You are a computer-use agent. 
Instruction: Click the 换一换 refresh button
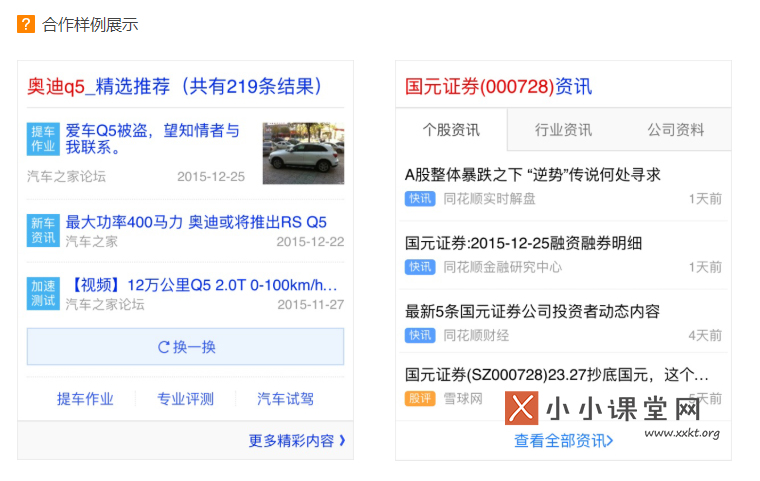tap(185, 347)
